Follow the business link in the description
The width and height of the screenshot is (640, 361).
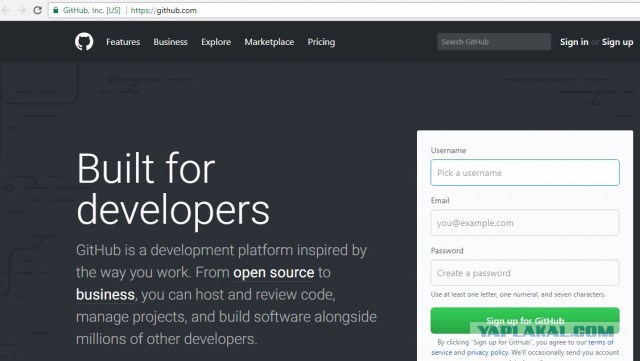tap(105, 294)
